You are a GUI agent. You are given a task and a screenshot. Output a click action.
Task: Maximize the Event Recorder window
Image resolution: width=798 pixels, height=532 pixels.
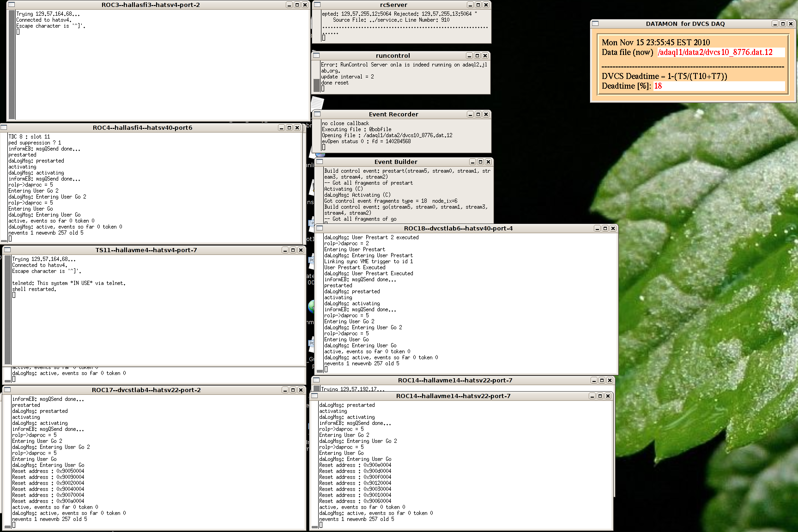(478, 114)
